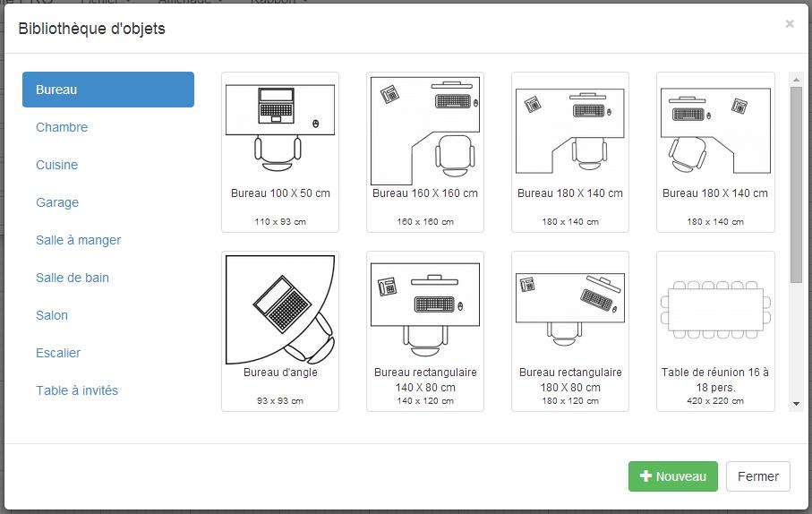This screenshot has width=812, height=514.
Task: Pick the Bureau 160 X 160 cm L-shaped desk
Action: pos(424,151)
